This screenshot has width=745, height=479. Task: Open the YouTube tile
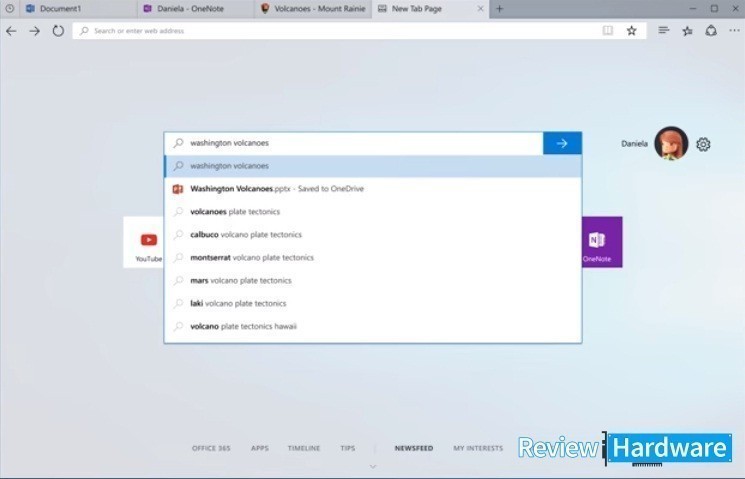(x=148, y=242)
